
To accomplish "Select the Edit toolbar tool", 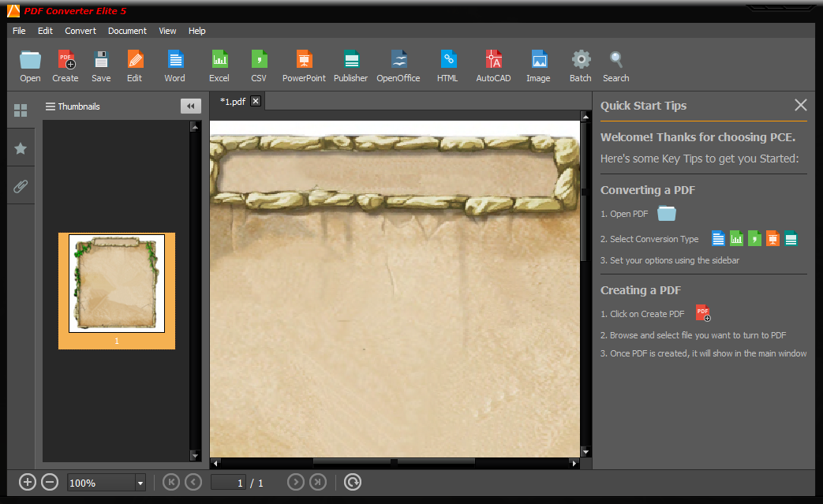I will click(x=135, y=66).
